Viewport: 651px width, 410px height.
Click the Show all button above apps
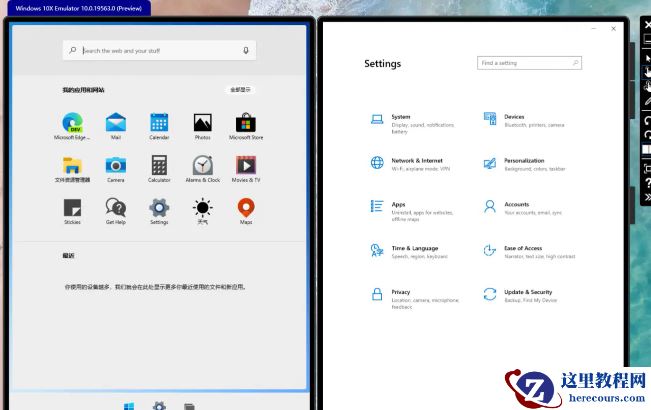pyautogui.click(x=240, y=90)
